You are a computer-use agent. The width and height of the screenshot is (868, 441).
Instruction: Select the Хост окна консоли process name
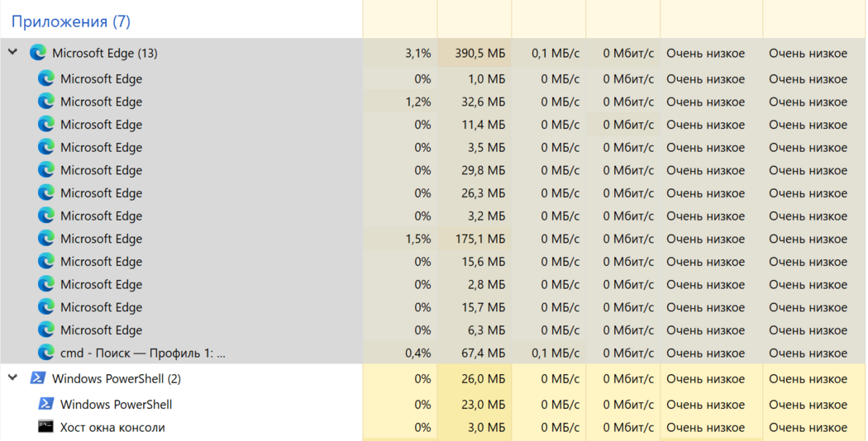click(112, 427)
